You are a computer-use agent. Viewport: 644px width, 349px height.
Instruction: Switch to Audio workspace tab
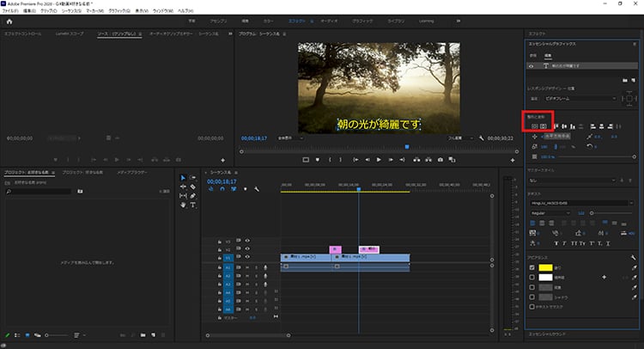tap(329, 21)
